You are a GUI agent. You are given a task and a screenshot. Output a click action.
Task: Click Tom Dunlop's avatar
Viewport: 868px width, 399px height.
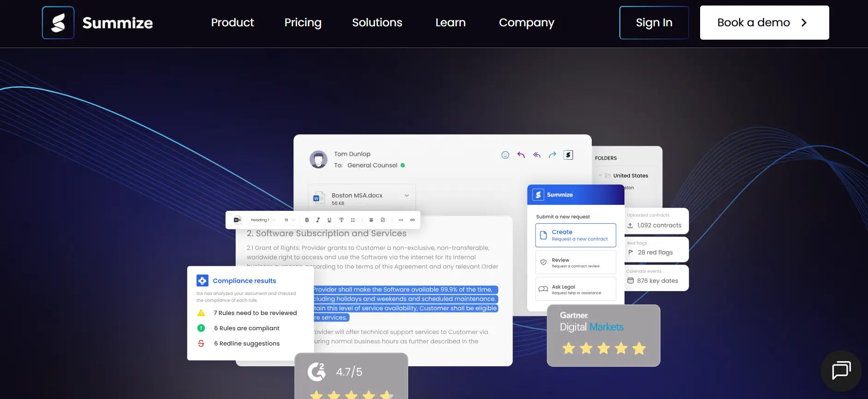318,159
